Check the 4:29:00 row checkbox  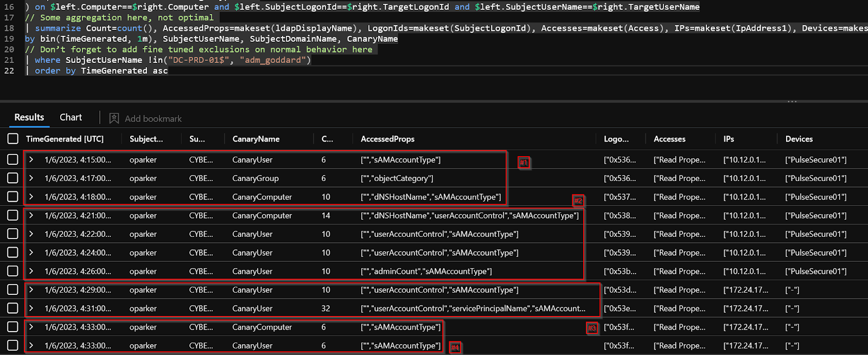[13, 289]
